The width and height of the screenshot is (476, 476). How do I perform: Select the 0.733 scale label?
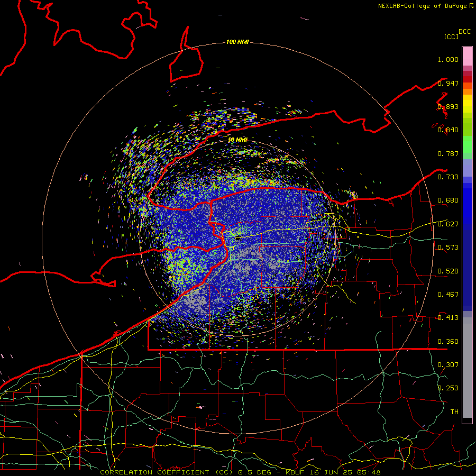pos(448,177)
